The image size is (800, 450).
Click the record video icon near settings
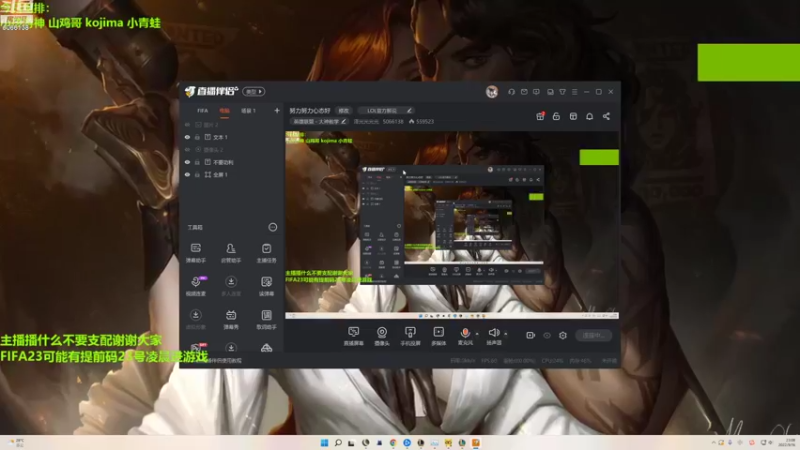pyautogui.click(x=531, y=335)
